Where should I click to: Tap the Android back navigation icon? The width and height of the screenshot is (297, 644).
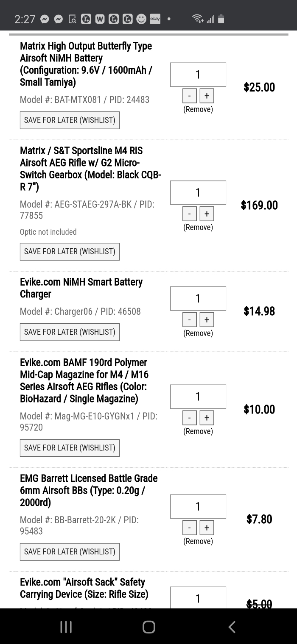click(x=232, y=627)
